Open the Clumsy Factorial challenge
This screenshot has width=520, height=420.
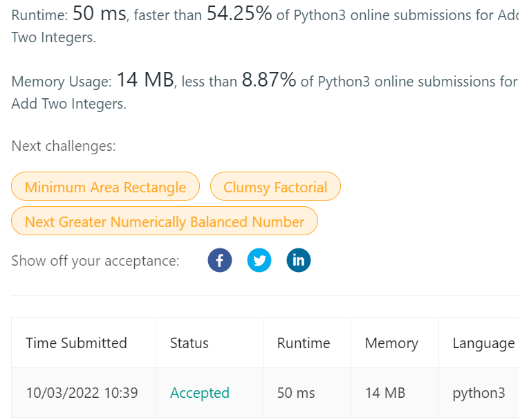(275, 187)
